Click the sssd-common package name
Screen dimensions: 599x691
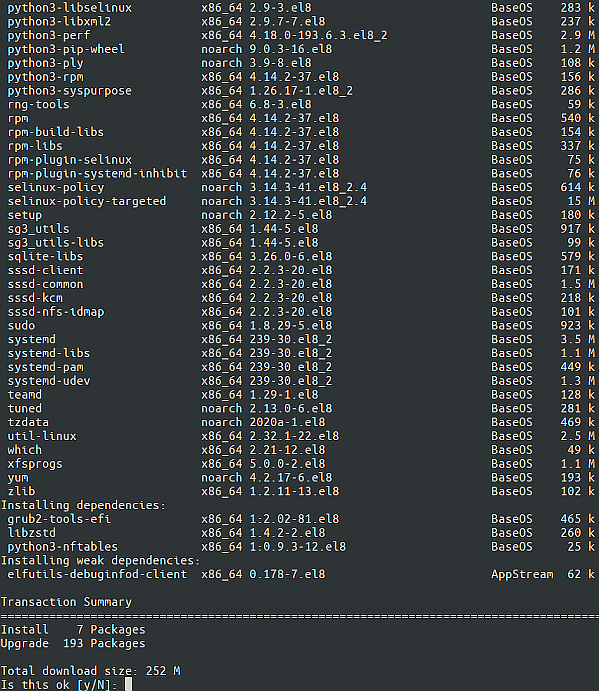tap(45, 284)
